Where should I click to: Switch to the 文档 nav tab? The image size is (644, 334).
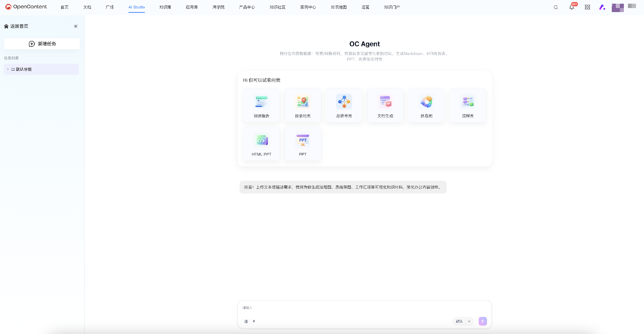coord(87,7)
